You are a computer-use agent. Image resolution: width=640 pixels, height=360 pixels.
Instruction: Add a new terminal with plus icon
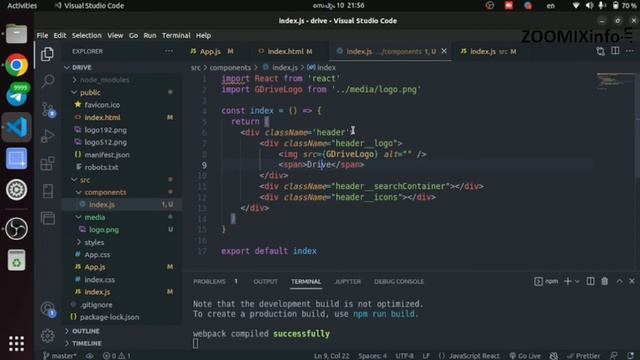tap(567, 281)
